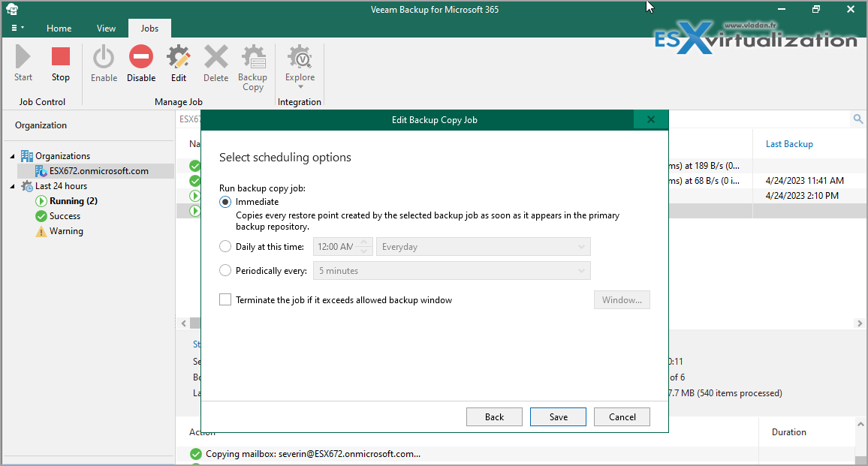Open the main hamburger menu

click(17, 28)
